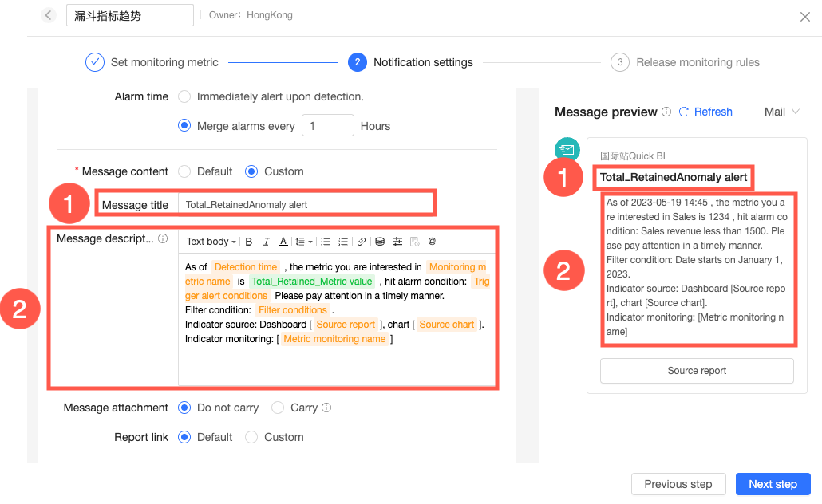This screenshot has height=504, width=822.
Task: Select Notification settings step
Action: [x=410, y=62]
